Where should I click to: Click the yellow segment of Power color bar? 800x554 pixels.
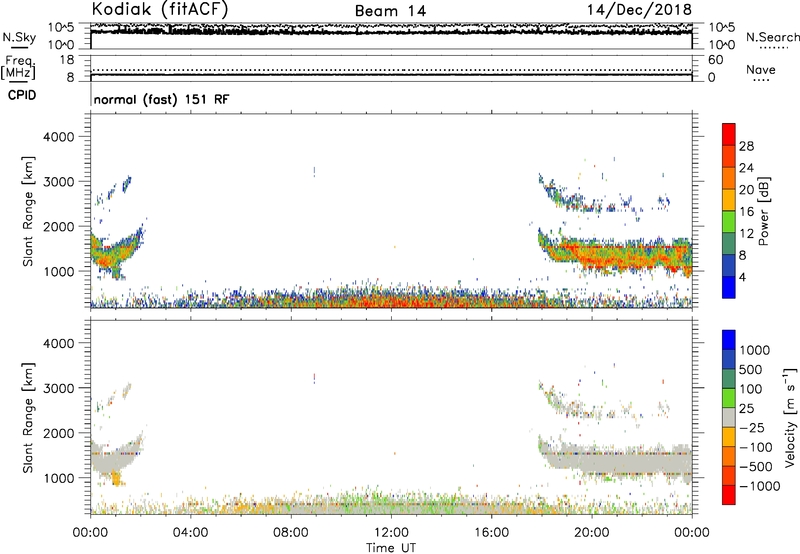(x=729, y=199)
